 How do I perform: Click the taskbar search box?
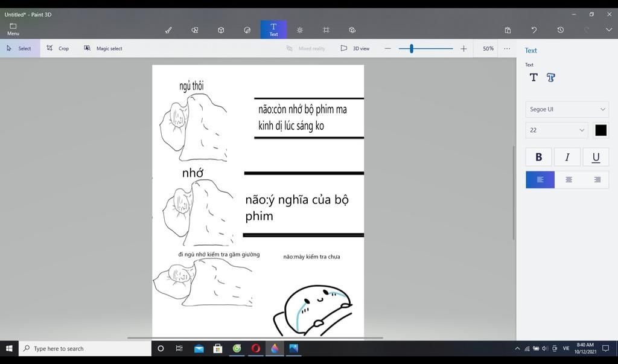[x=84, y=348]
